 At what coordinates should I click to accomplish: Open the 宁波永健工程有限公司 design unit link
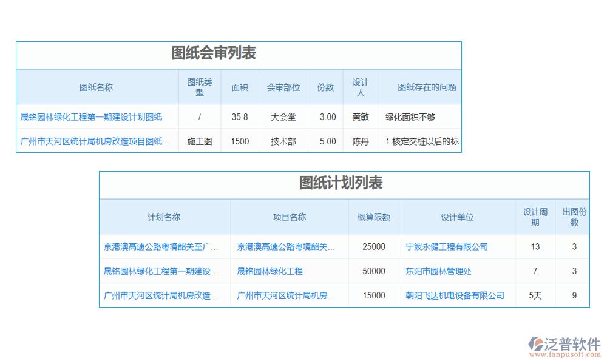tap(455, 246)
